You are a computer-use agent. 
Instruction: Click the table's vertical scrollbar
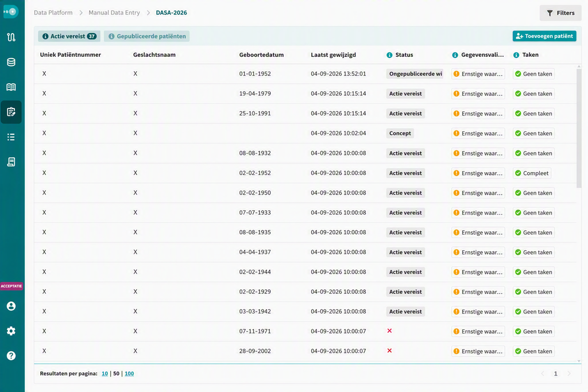[x=579, y=127]
